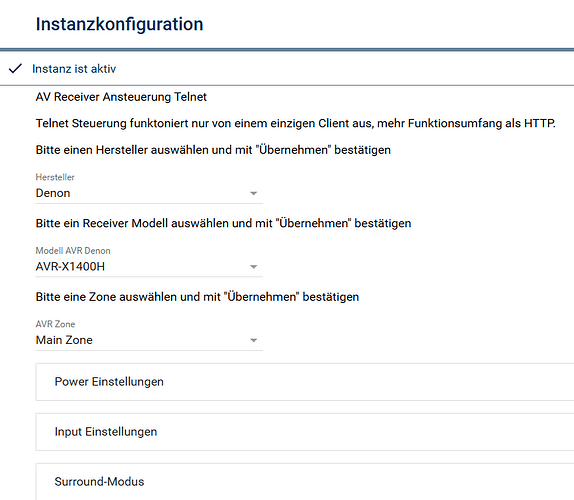Click the Instanzkonfiguration heading

[119, 25]
